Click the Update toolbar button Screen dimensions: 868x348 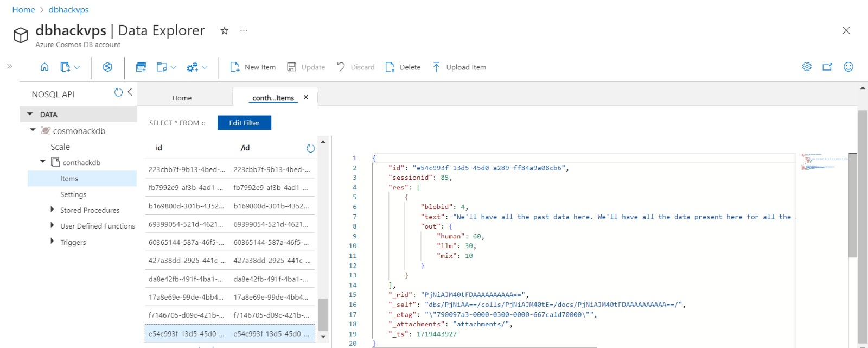coord(306,67)
